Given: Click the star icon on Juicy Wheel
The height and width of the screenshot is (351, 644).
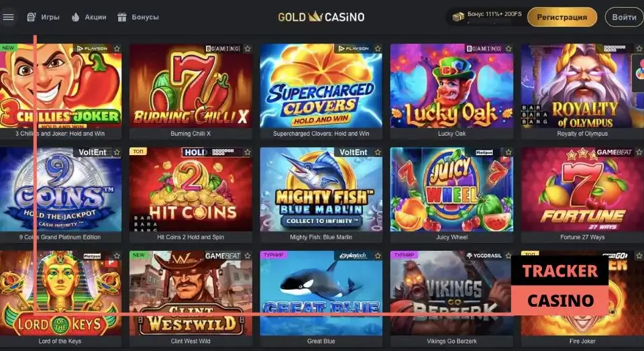Looking at the screenshot, I should pyautogui.click(x=508, y=152).
